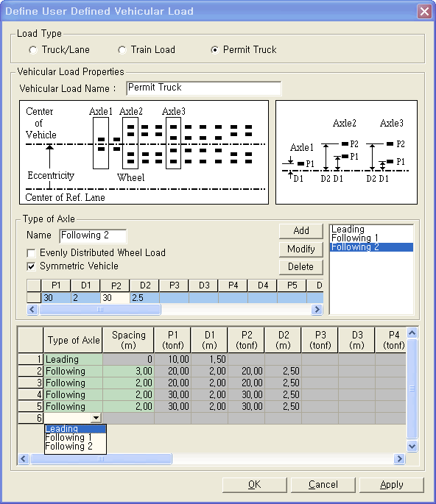The width and height of the screenshot is (436, 504).
Task: Click left arrow of bottom table scrollbar
Action: (24, 458)
